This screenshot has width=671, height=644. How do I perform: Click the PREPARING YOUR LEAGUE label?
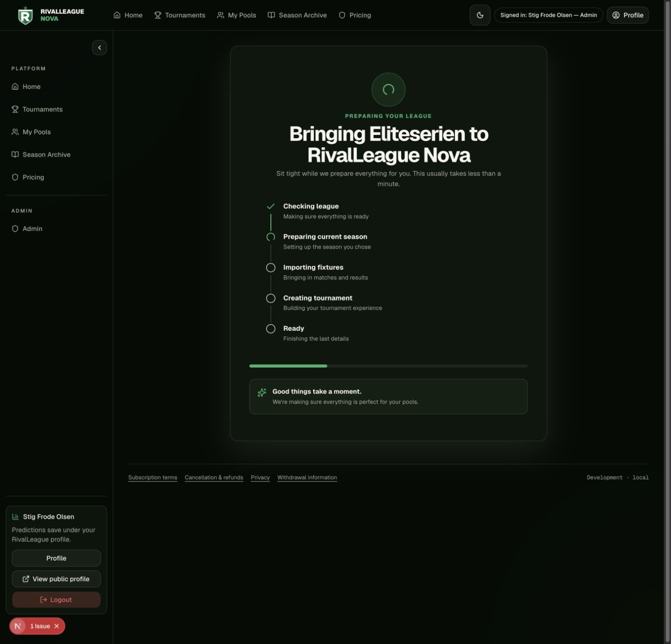388,116
